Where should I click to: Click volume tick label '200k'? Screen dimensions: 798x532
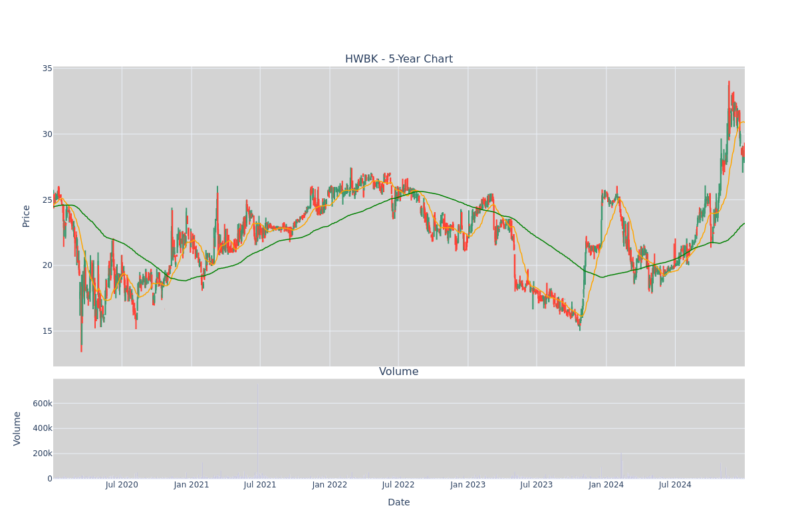pos(42,454)
